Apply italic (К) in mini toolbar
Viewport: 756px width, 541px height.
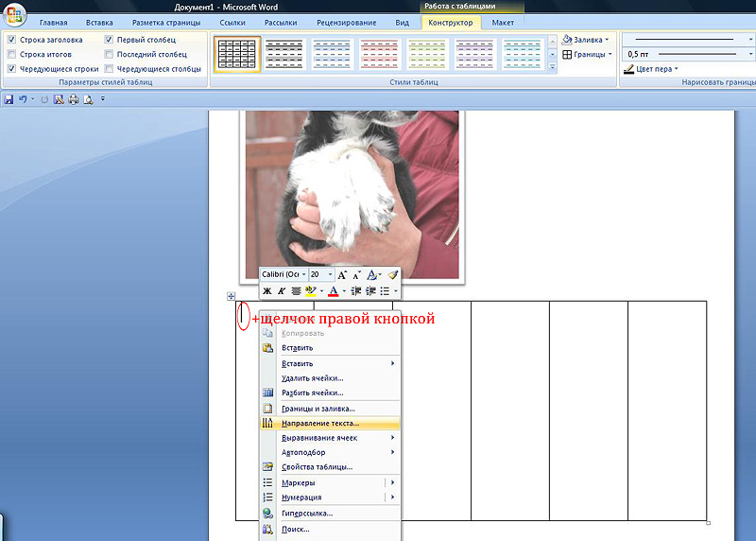pos(282,291)
